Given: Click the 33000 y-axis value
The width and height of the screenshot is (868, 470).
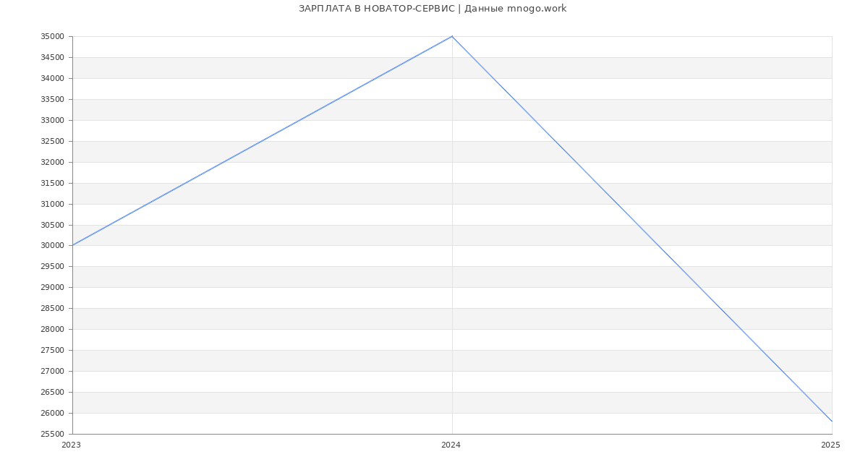Looking at the screenshot, I should click(52, 120).
